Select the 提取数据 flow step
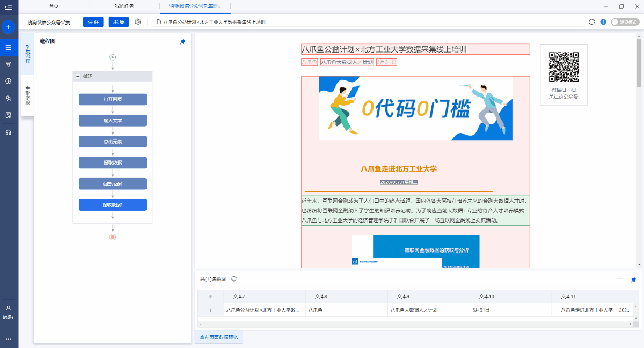644x348 pixels. (113, 162)
